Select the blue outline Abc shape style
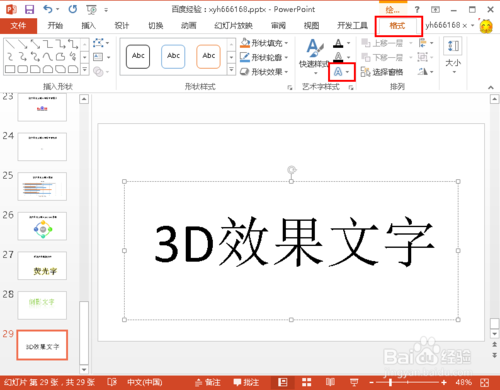Viewport: 500px width, 390px height. (x=173, y=56)
